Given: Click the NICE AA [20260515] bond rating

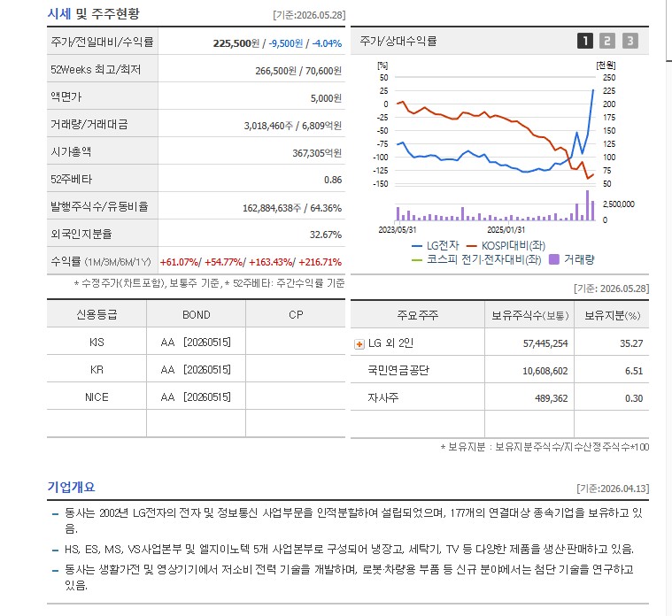Looking at the screenshot, I should 196,397.
